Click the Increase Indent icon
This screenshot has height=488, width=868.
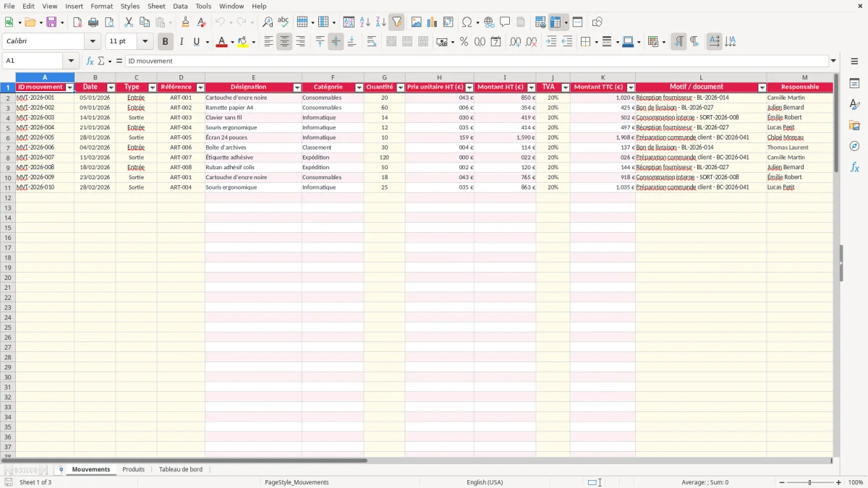click(551, 42)
